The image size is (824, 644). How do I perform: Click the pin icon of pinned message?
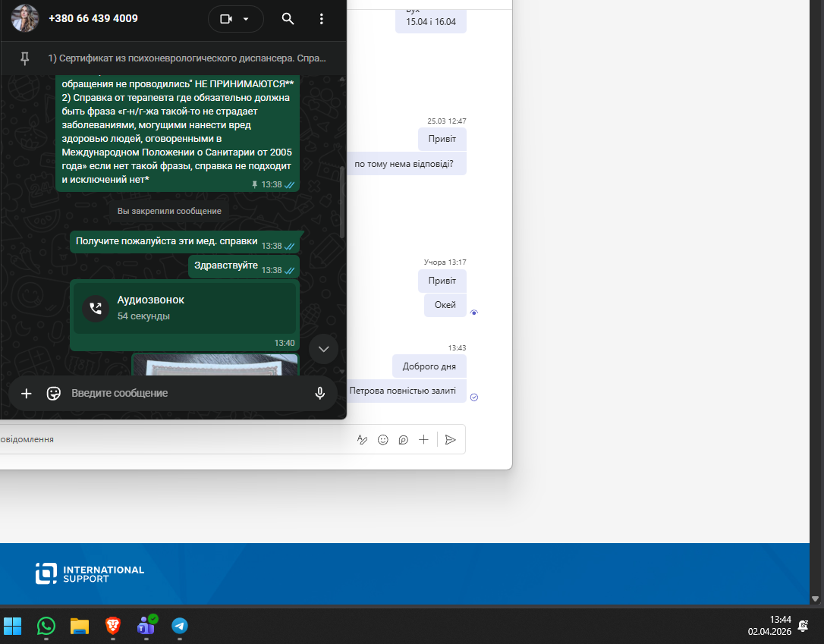(x=25, y=58)
